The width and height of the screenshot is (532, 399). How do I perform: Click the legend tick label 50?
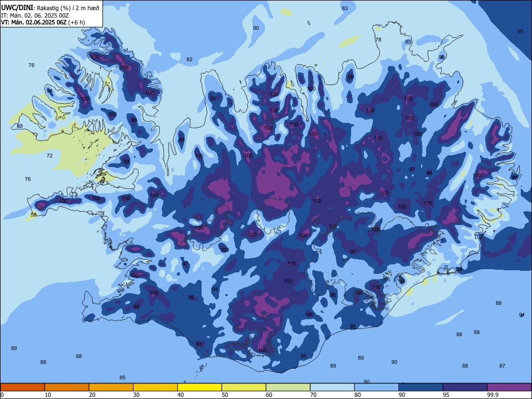(x=225, y=395)
